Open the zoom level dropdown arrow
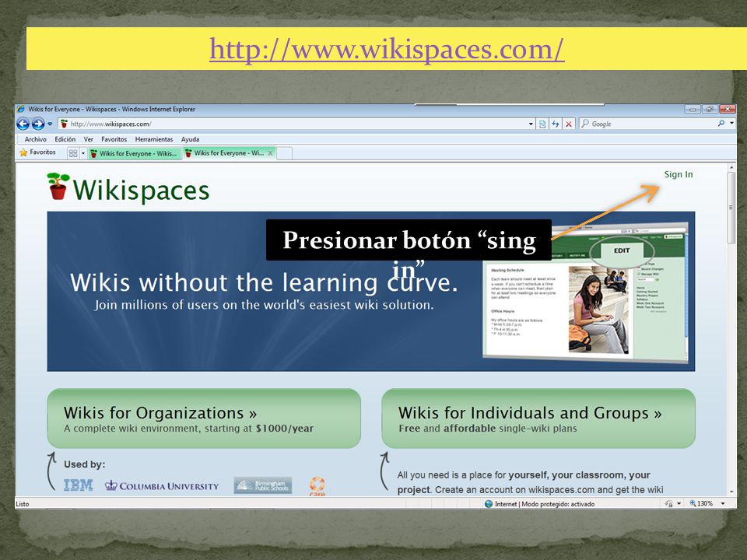 tap(723, 503)
